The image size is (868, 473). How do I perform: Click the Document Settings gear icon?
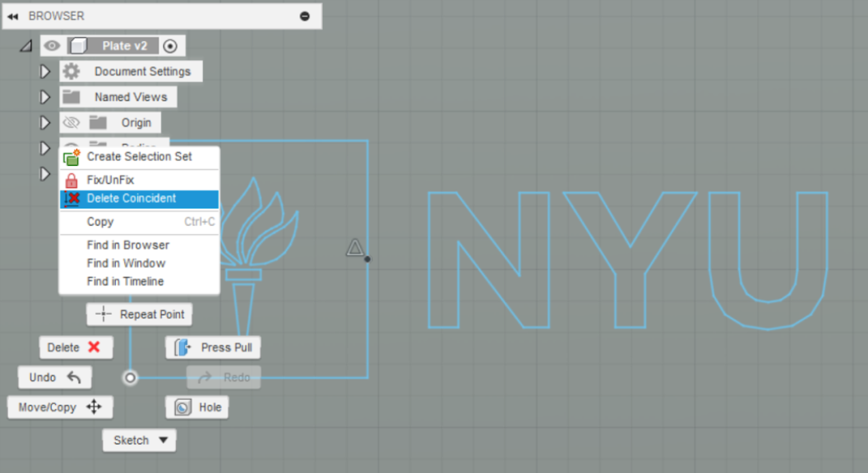71,71
